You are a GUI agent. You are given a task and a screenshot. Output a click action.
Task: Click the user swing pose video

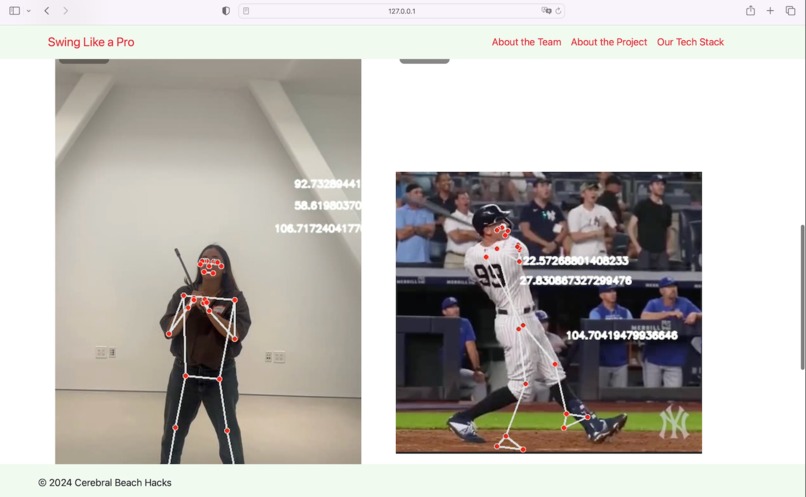(x=208, y=261)
